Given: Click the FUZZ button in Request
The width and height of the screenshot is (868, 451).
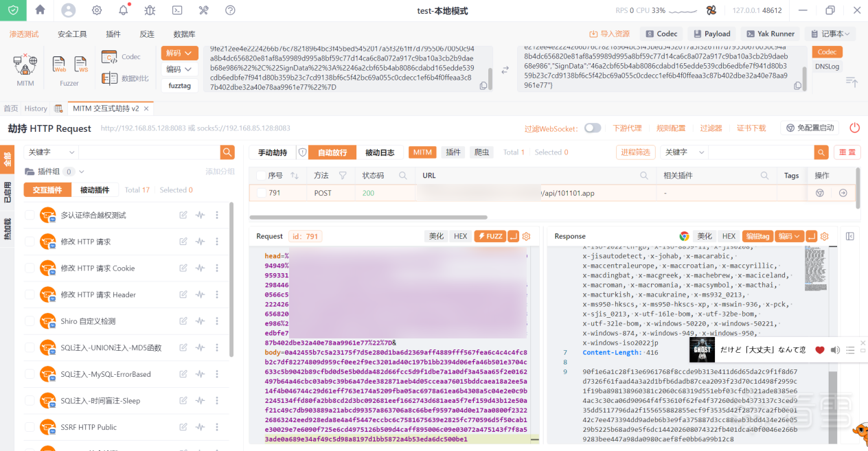Looking at the screenshot, I should click(490, 236).
